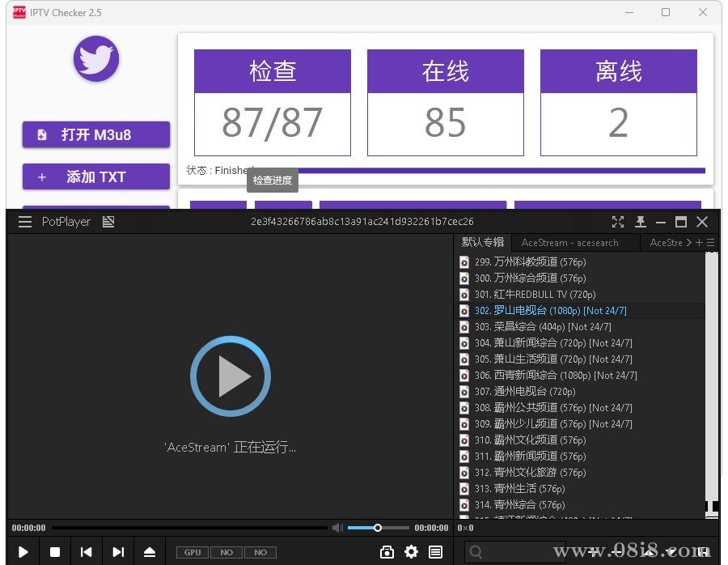Select 311. 霸州新闻频道 (576p)
728x565 pixels.
[x=580, y=457]
